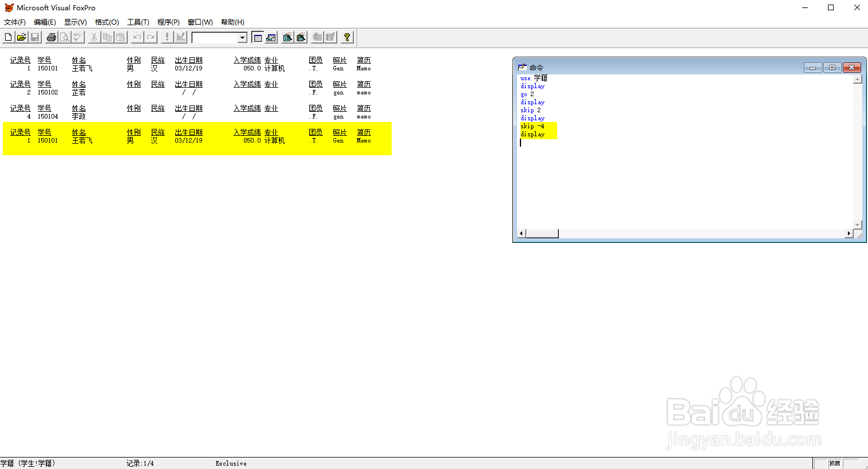Open Help with question mark icon

click(x=347, y=37)
